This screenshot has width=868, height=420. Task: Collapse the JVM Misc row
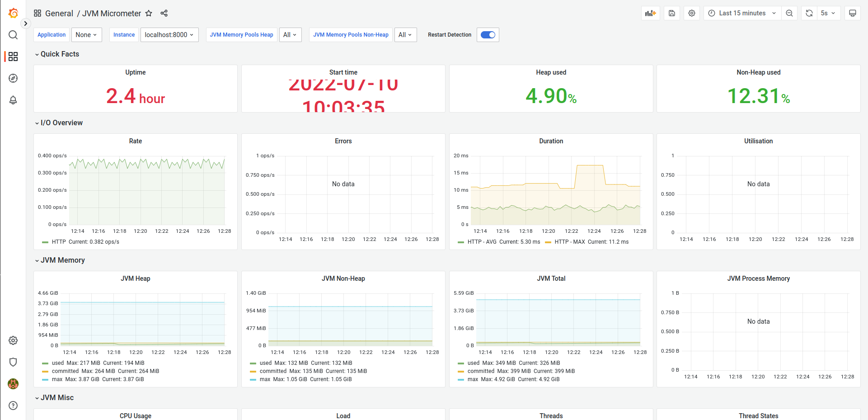pos(54,397)
